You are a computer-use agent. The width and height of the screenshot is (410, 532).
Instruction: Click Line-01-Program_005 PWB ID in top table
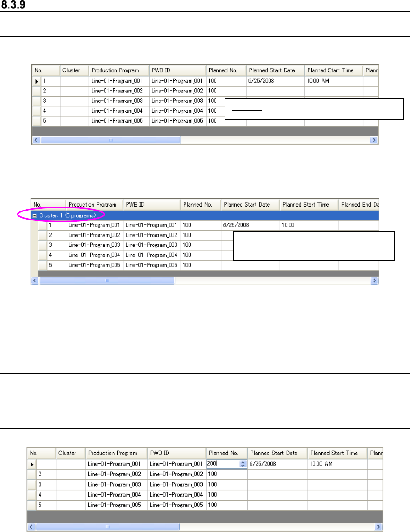coord(177,121)
